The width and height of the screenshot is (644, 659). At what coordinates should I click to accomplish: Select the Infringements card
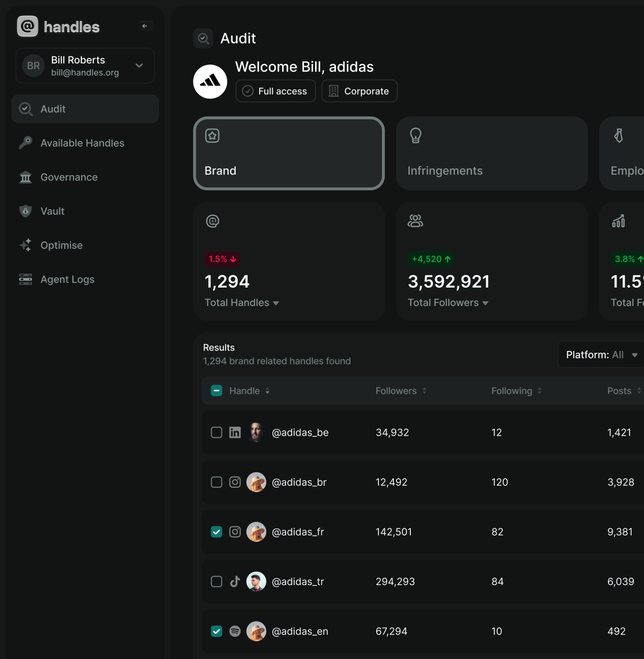492,153
